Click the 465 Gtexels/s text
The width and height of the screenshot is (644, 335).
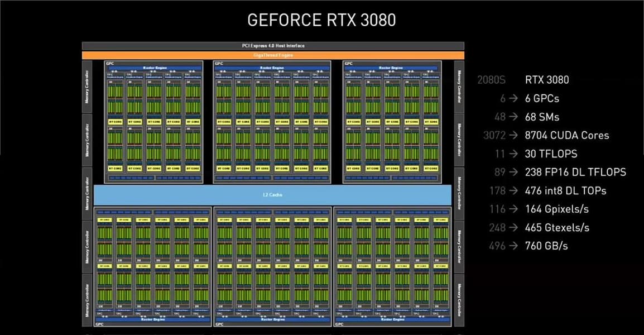pyautogui.click(x=557, y=227)
